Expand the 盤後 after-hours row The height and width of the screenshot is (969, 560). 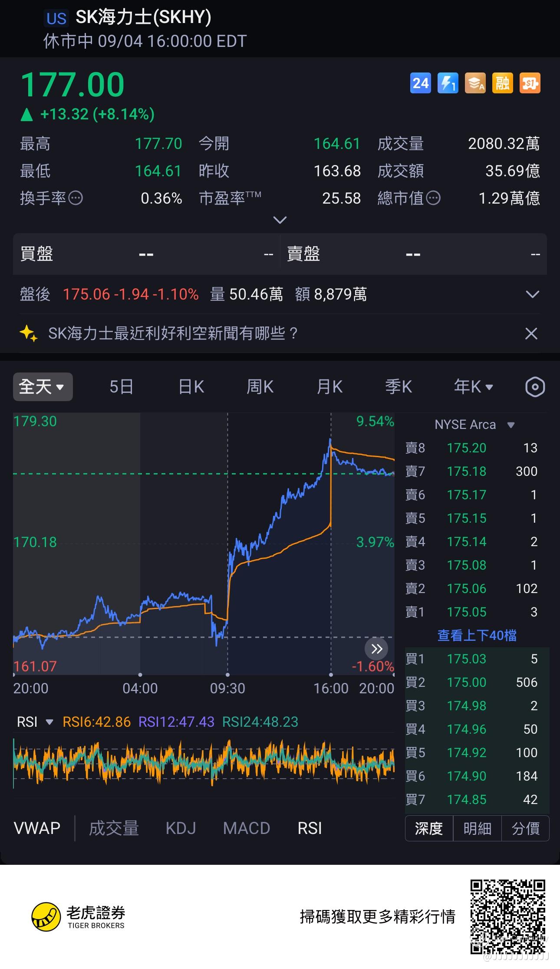[x=532, y=294]
